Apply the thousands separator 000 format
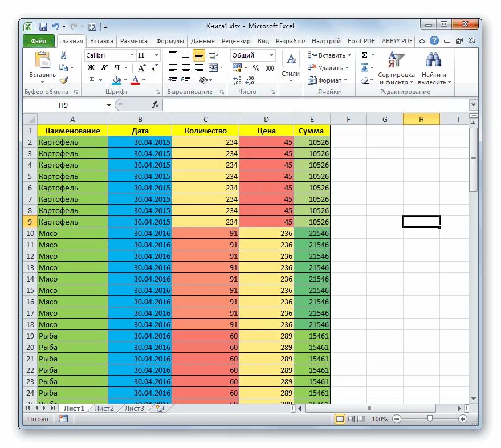Image resolution: width=501 pixels, height=448 pixels. [x=270, y=68]
